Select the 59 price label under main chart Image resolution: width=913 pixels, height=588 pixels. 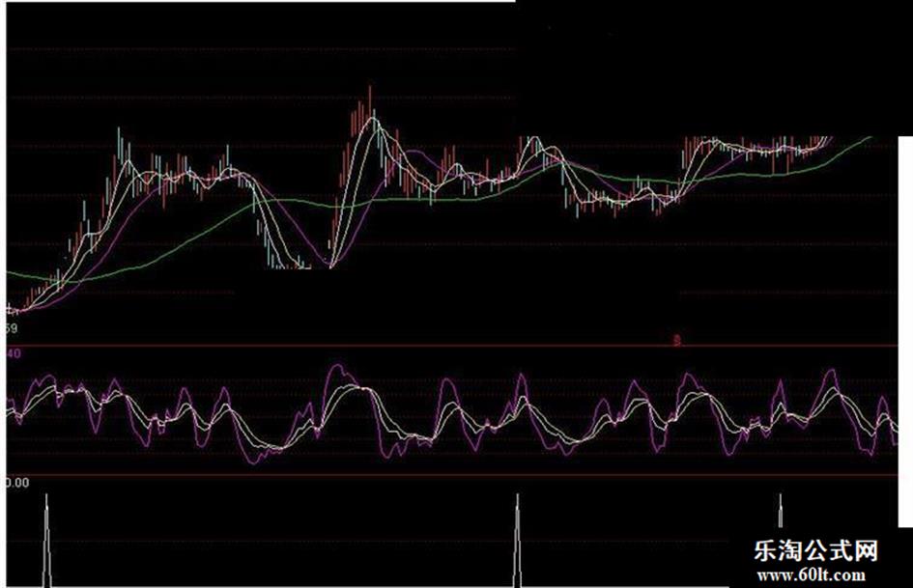click(x=12, y=328)
